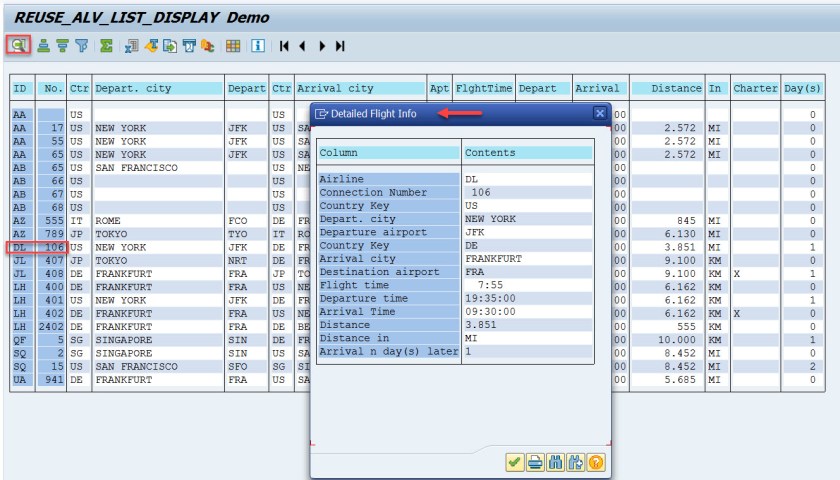Open Help with the orange question mark
The width and height of the screenshot is (840, 480).
pyautogui.click(x=596, y=462)
